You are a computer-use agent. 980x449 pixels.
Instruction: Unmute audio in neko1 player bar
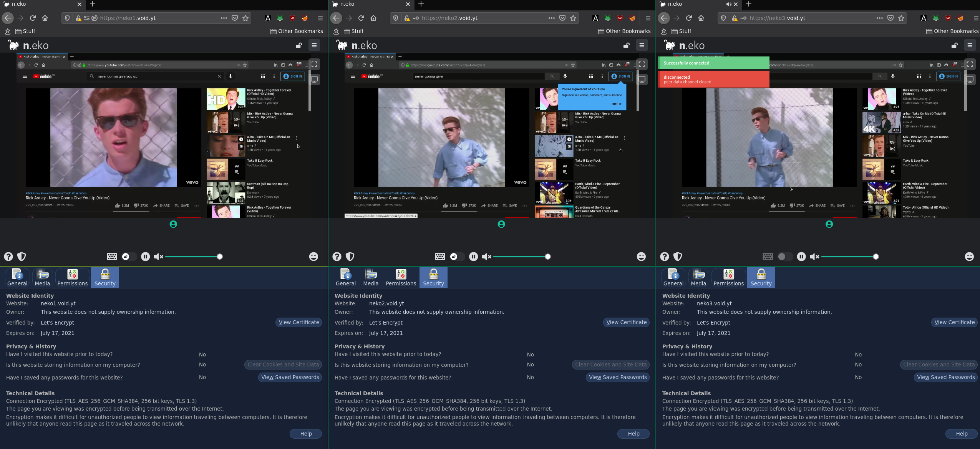tap(158, 257)
